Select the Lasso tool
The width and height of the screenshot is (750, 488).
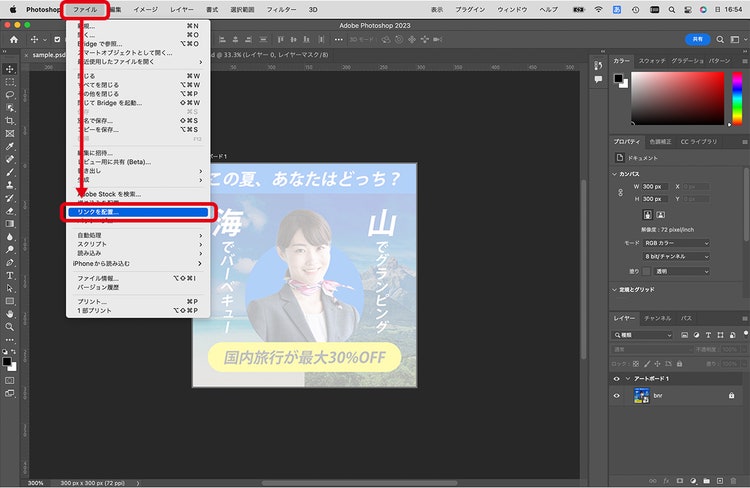coord(10,95)
